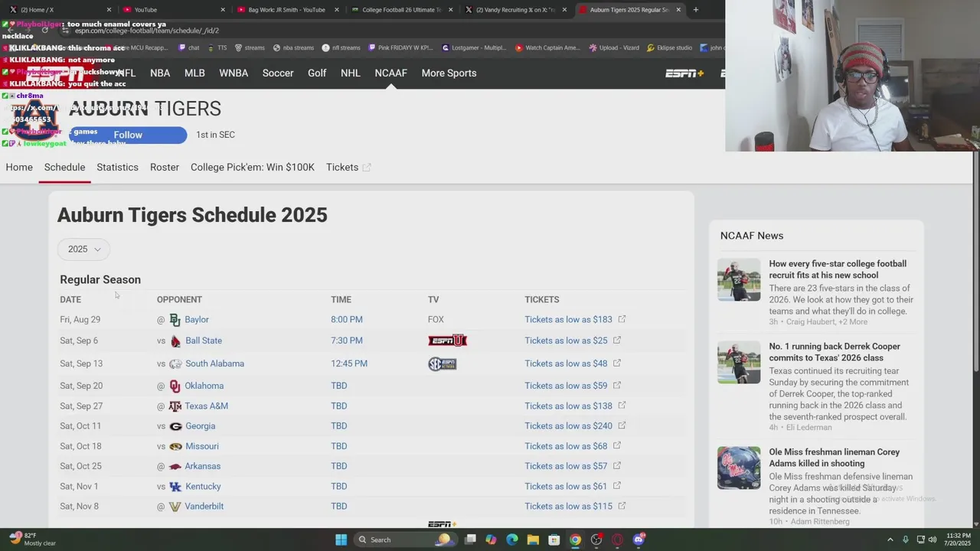This screenshot has width=980, height=551.
Task: Follow the Auburn Tigers
Action: point(128,135)
